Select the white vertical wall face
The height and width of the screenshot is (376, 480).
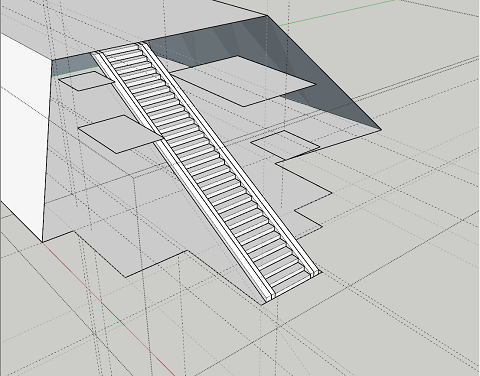pos(23,133)
